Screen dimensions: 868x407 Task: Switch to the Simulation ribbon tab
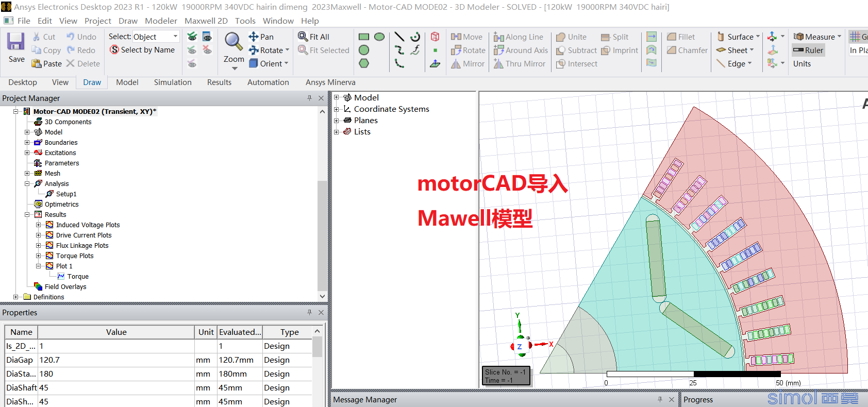click(173, 82)
